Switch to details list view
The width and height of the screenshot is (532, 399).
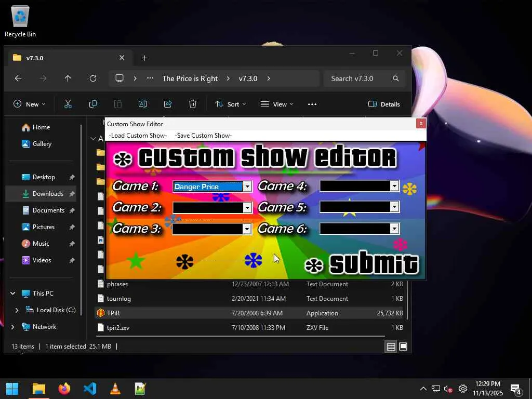pos(391,347)
